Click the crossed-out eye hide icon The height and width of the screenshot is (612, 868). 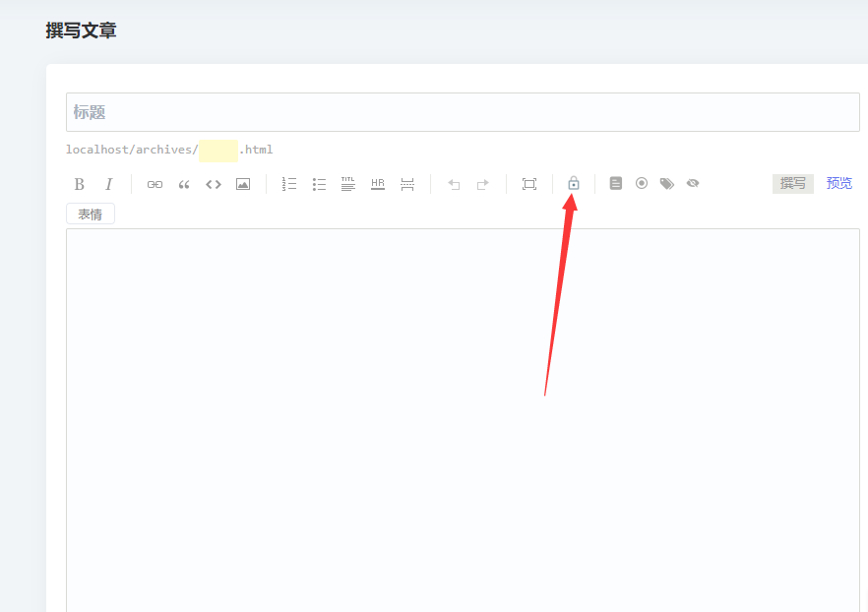pos(693,183)
